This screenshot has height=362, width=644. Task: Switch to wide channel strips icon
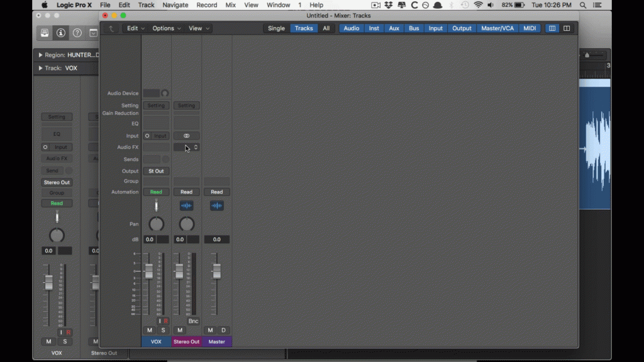(x=567, y=28)
